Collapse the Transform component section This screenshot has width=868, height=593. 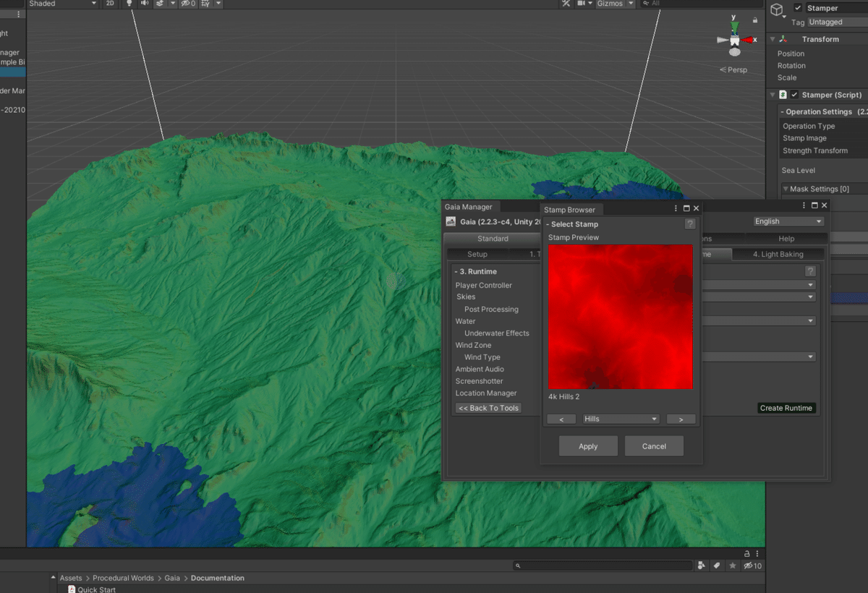point(773,40)
